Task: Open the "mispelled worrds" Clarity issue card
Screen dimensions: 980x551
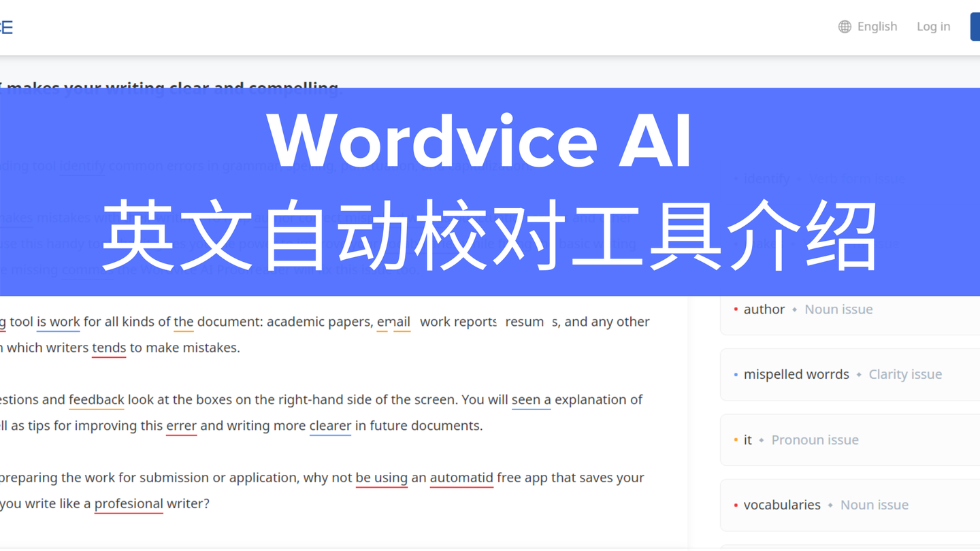Action: point(850,374)
